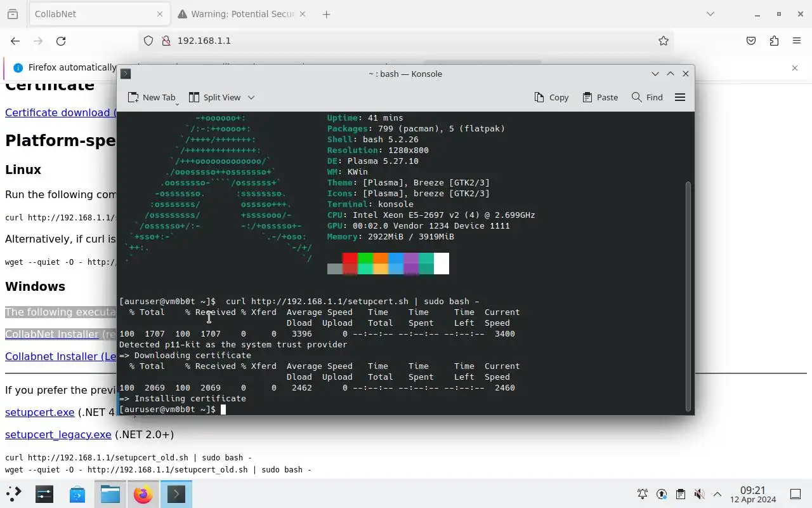
Task: Open clipboard icon in system tray
Action: point(680,494)
